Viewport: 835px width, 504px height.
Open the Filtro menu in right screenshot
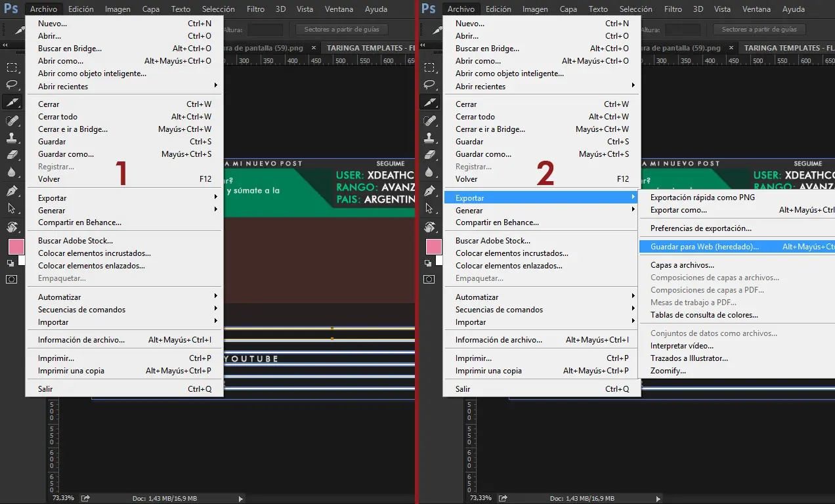point(673,9)
